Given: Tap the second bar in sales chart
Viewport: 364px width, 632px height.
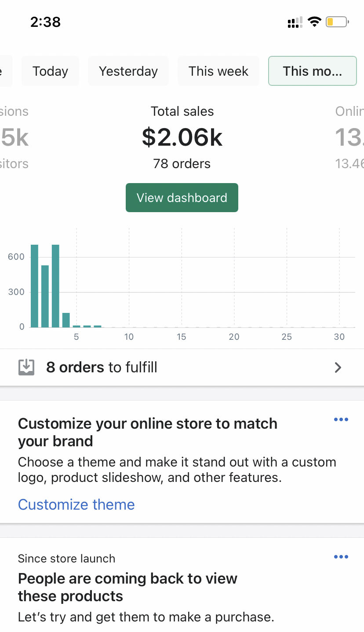Looking at the screenshot, I should (45, 296).
